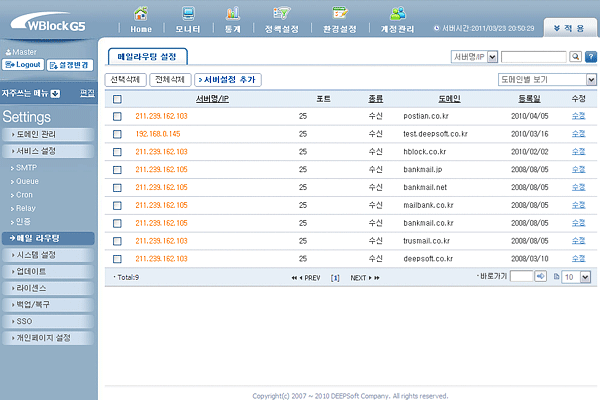Toggle the select-all header checkbox
Viewport: 600px width, 400px height.
point(117,99)
